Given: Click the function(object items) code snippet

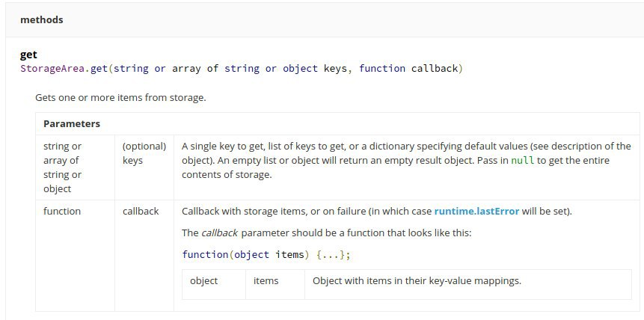Looking at the screenshot, I should [266, 255].
